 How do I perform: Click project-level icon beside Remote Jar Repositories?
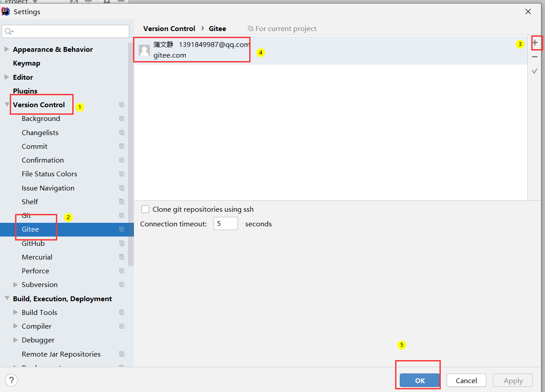pyautogui.click(x=122, y=354)
